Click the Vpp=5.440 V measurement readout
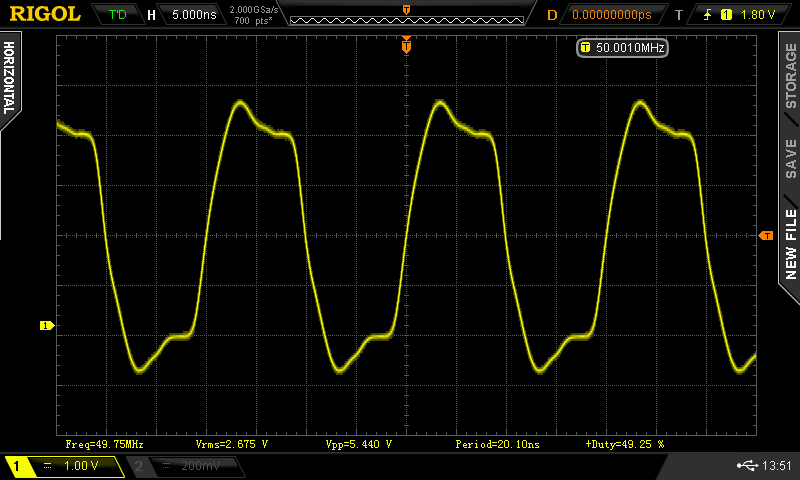Image resolution: width=800 pixels, height=480 pixels. point(358,443)
